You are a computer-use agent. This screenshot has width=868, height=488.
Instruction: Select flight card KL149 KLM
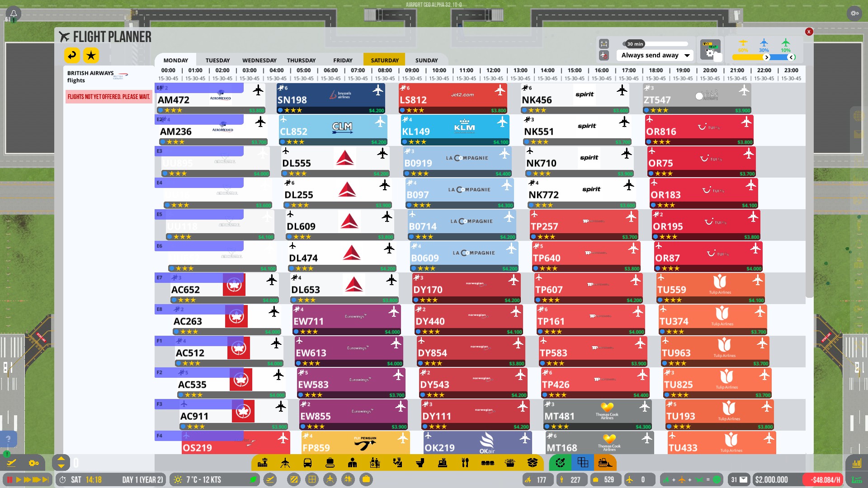[x=455, y=130]
